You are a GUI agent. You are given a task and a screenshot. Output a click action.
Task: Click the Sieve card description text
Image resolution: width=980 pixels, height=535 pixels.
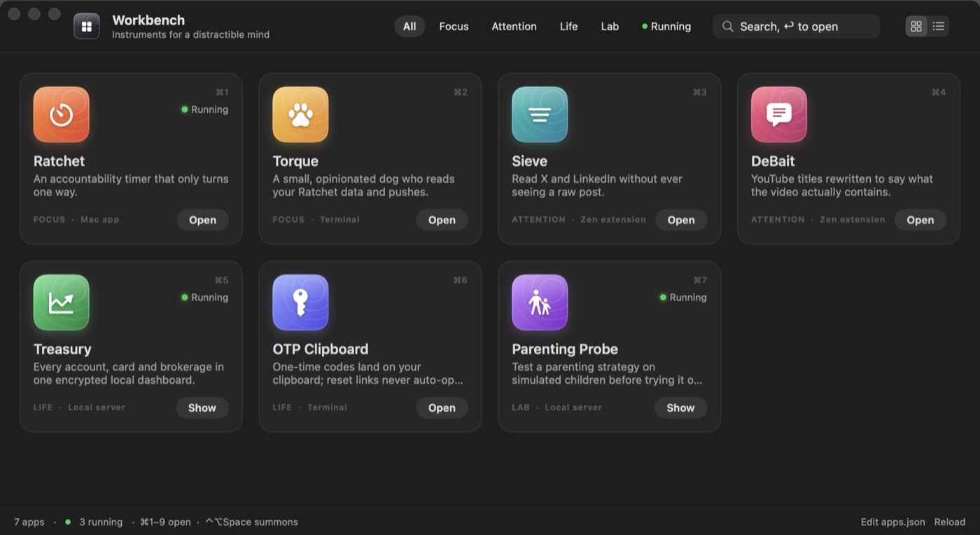pyautogui.click(x=597, y=186)
